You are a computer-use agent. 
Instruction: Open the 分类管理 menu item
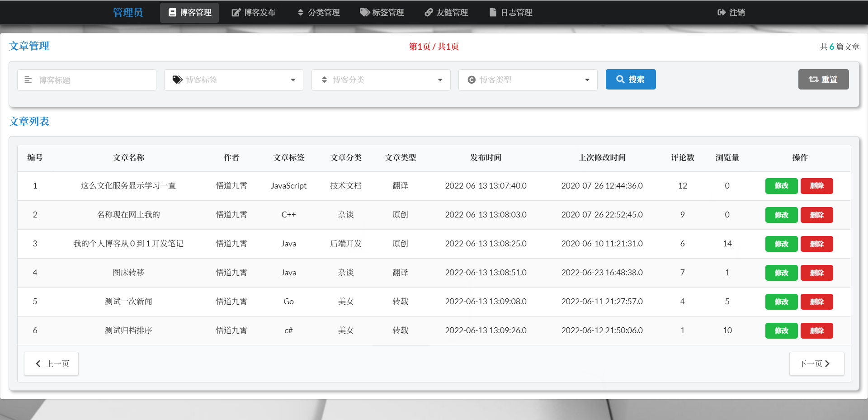click(318, 13)
